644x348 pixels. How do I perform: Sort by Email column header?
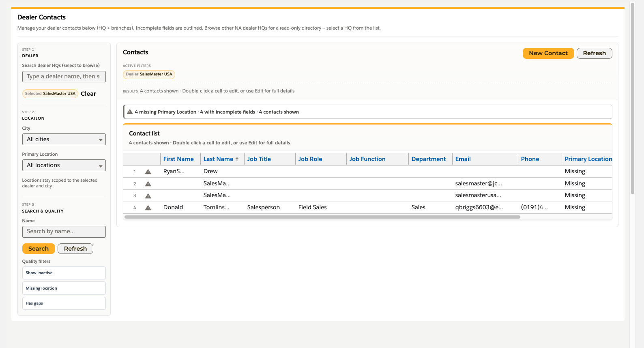pos(463,159)
